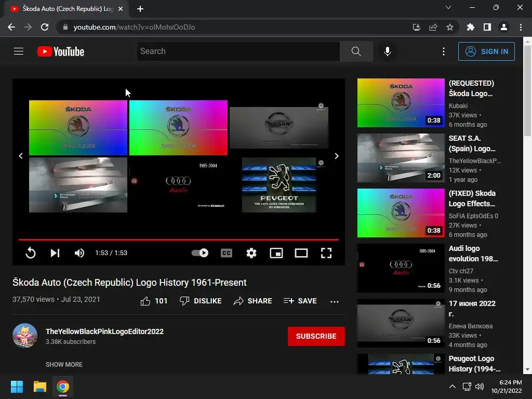Viewport: 532px width, 399px height.
Task: Click the address bar URL
Action: (135, 27)
